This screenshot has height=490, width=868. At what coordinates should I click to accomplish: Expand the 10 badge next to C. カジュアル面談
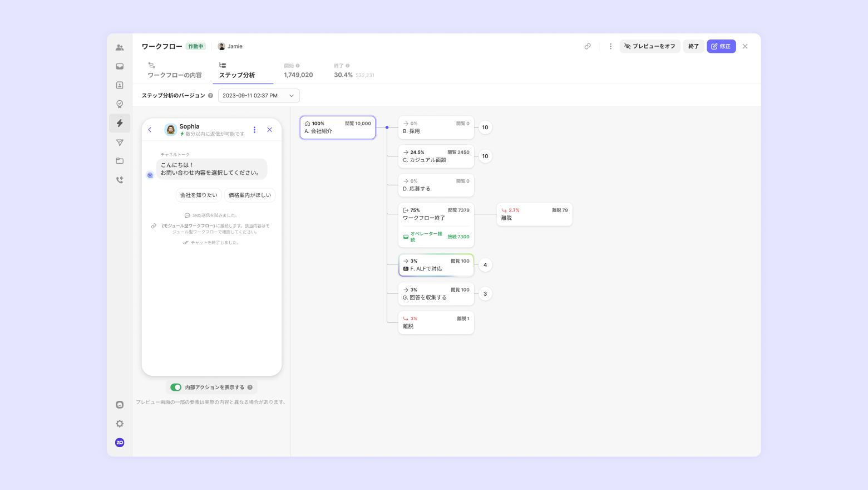point(485,156)
